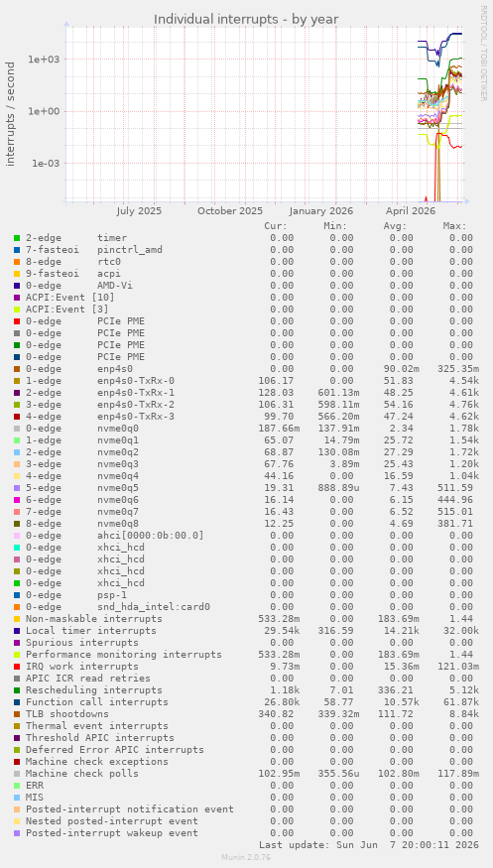This screenshot has width=493, height=868.
Task: Click the 'Individual interrupts - by year' title
Action: (x=246, y=20)
